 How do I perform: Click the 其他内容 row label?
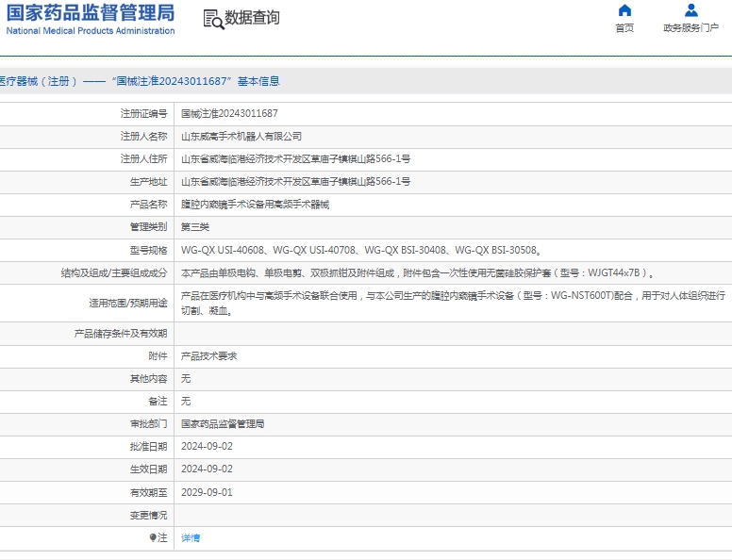[x=148, y=378]
